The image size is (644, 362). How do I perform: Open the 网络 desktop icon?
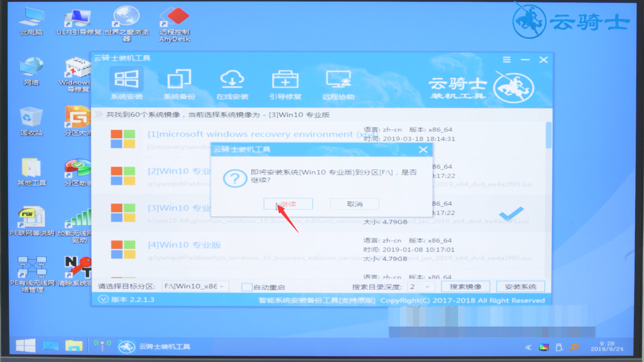click(31, 71)
